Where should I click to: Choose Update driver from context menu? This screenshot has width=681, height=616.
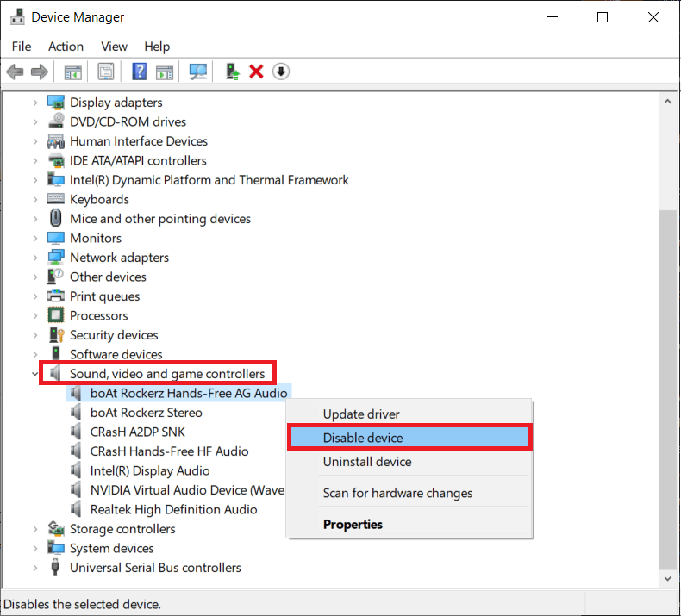tap(409, 414)
